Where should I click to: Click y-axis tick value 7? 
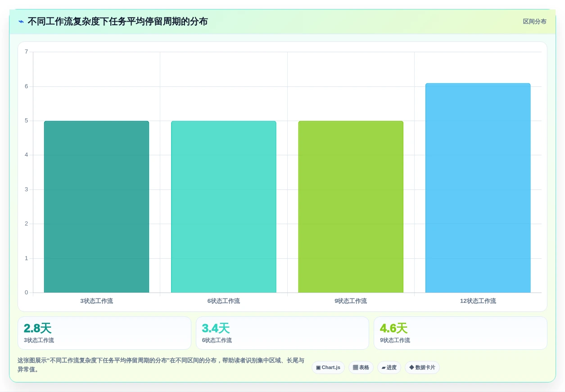(x=26, y=52)
